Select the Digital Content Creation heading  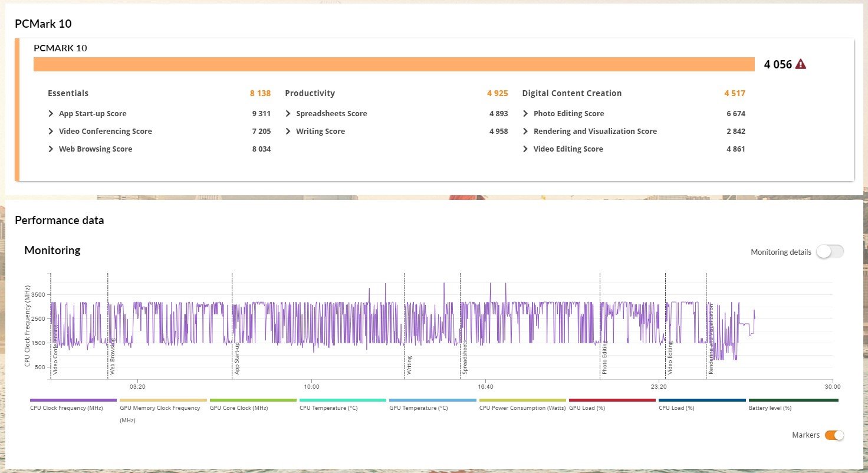tap(571, 93)
